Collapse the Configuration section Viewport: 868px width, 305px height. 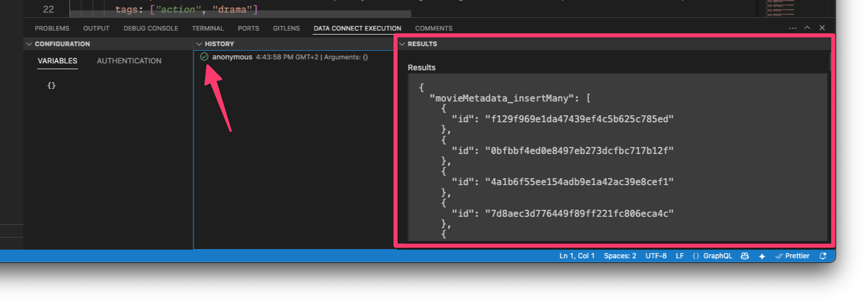[x=28, y=44]
